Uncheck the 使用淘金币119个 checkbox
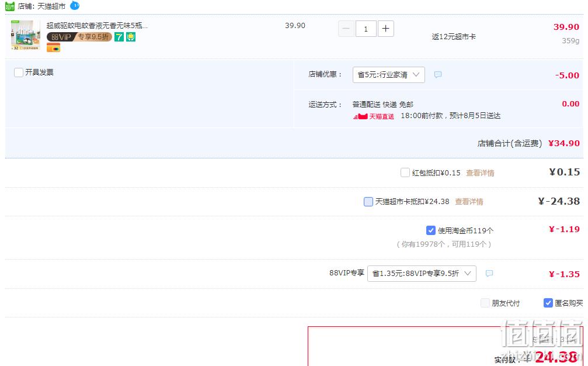This screenshot has height=366, width=588. point(431,230)
